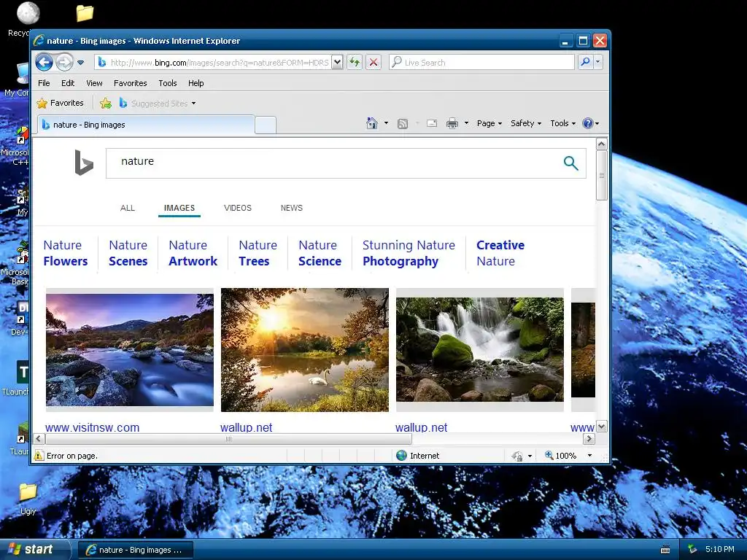
Task: Open Favorites center with star button
Action: coord(60,103)
